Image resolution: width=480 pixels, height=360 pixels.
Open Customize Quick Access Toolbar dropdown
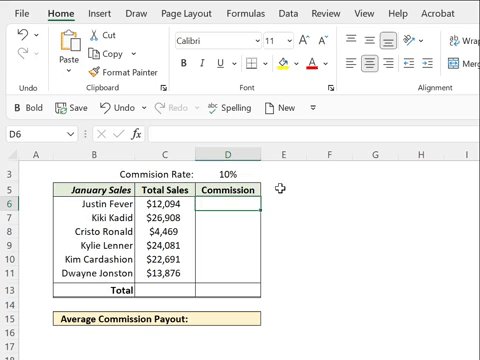tap(313, 108)
